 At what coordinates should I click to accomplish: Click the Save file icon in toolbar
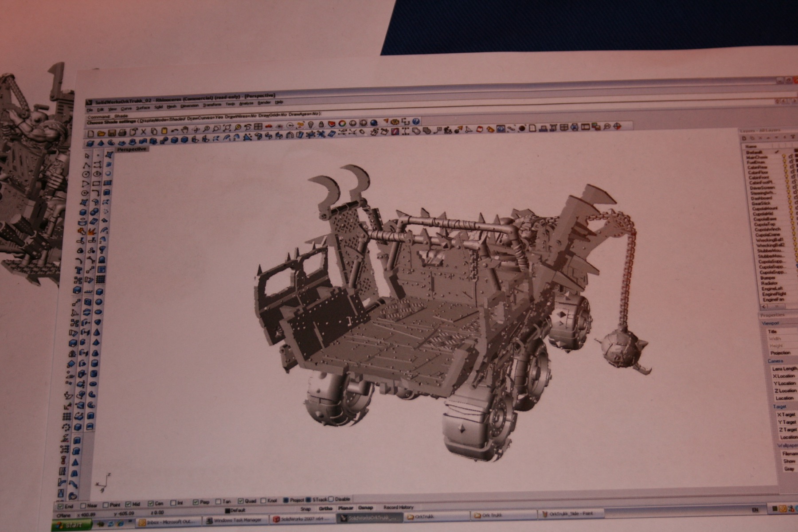(x=112, y=133)
